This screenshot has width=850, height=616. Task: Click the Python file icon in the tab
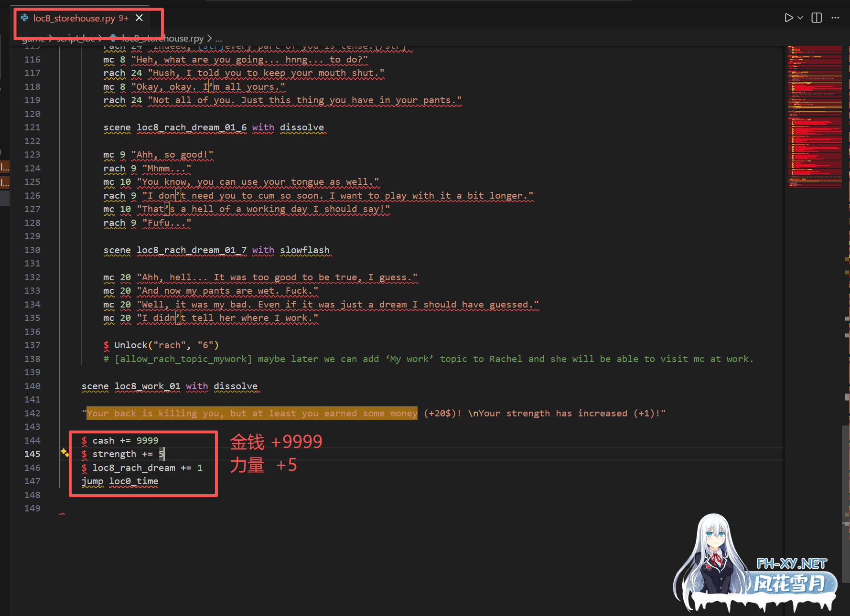coord(24,18)
